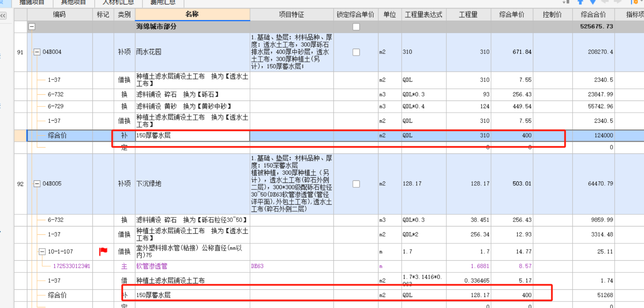
Task: Click the 软管渗透管 material name
Action: tap(152, 266)
